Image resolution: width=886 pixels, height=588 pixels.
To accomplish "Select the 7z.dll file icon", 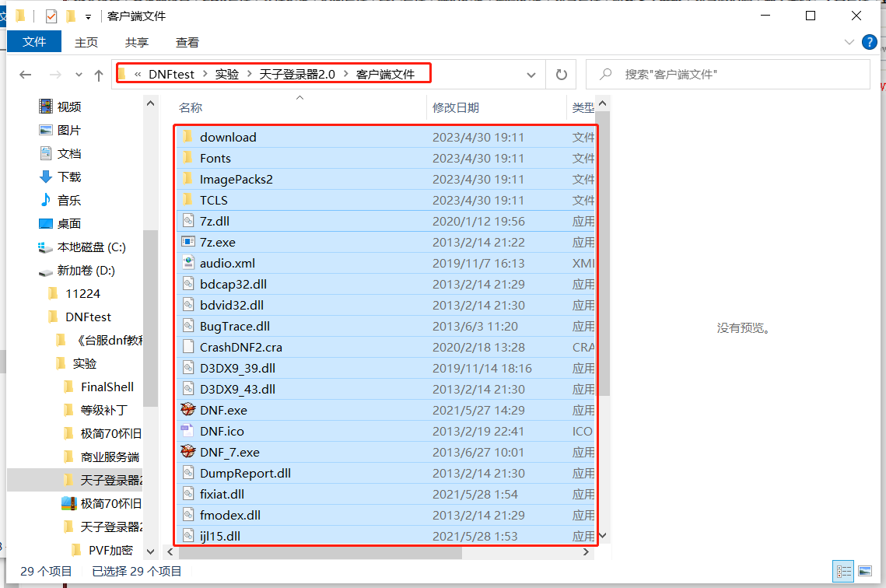I will coord(188,221).
